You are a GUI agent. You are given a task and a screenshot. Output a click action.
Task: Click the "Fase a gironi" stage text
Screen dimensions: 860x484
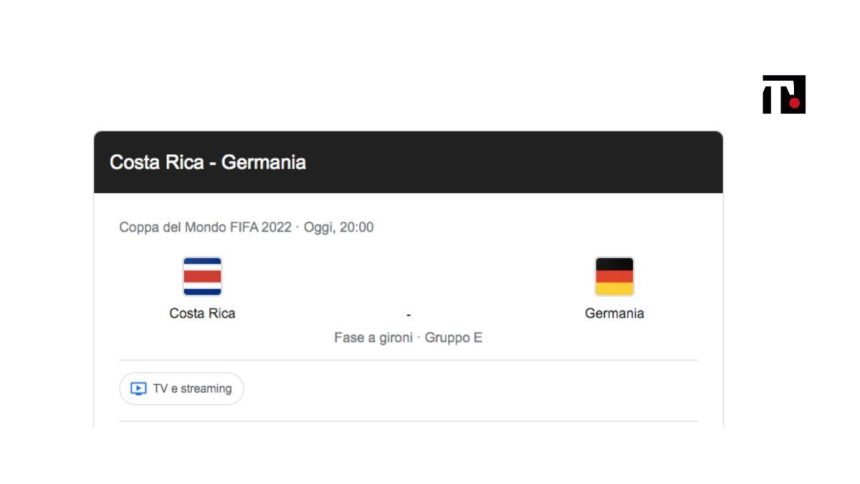click(372, 338)
